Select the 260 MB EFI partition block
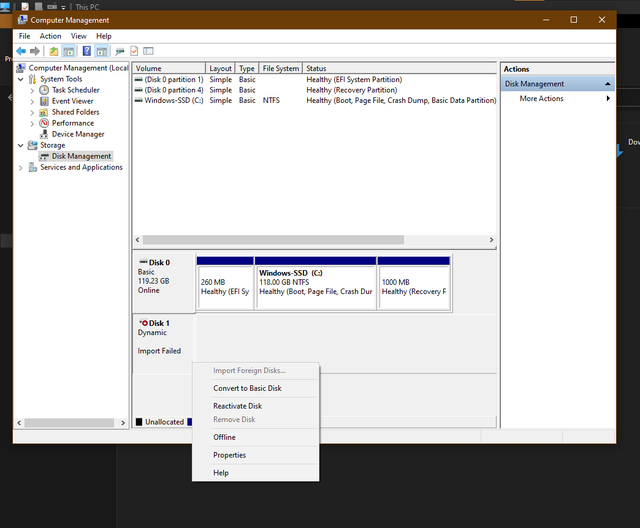The width and height of the screenshot is (640, 528). pyautogui.click(x=225, y=283)
